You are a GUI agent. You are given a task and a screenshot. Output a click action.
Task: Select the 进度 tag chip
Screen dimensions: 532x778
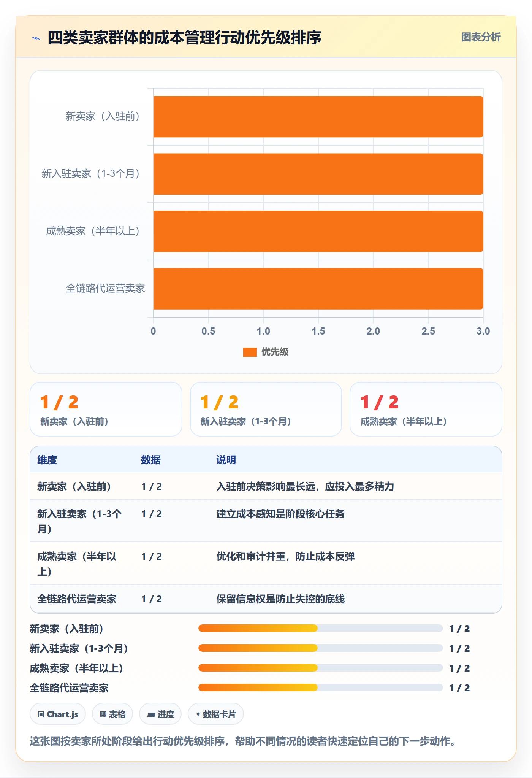coord(160,714)
